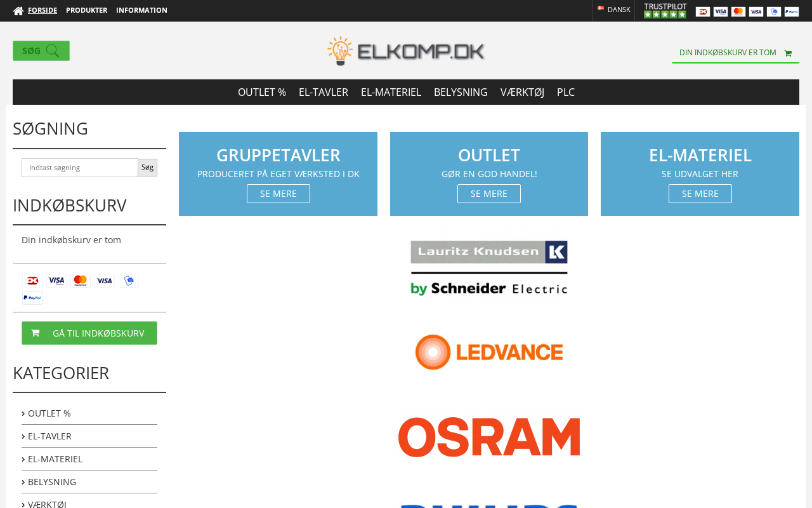Click Se mere on the El-materiel banner
The height and width of the screenshot is (508, 812).
click(700, 194)
